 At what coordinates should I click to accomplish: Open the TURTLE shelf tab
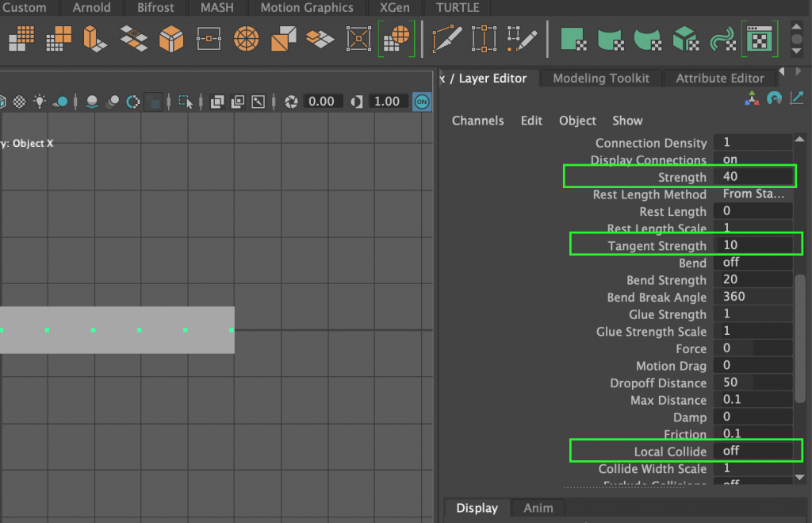coord(458,7)
